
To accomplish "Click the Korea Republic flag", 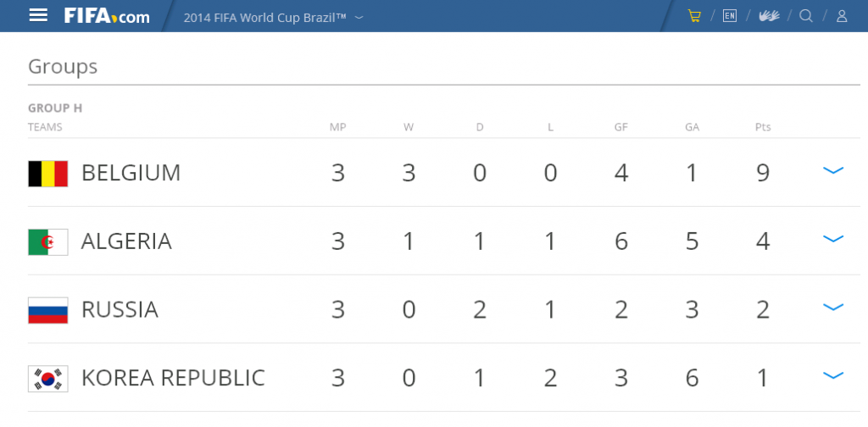I will tap(48, 379).
